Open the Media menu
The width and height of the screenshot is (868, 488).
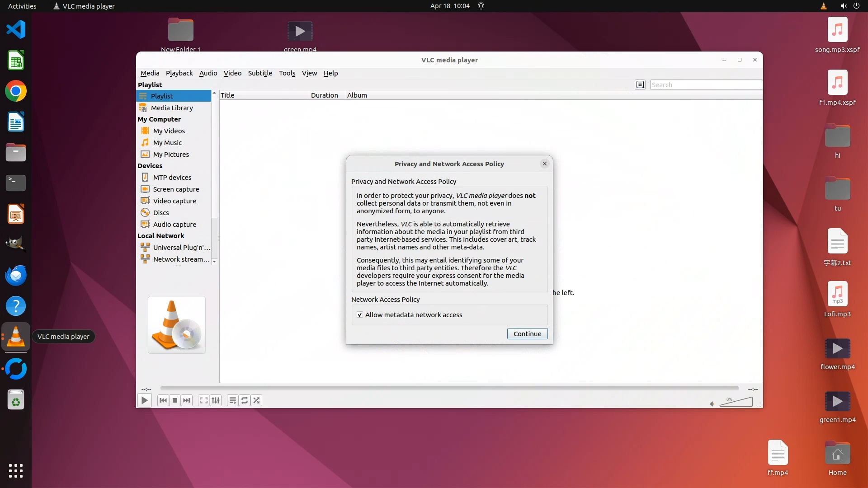point(150,73)
